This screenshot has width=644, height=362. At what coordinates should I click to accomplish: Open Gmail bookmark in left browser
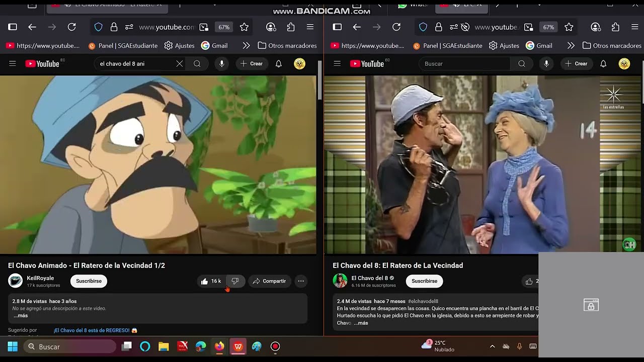pyautogui.click(x=214, y=46)
